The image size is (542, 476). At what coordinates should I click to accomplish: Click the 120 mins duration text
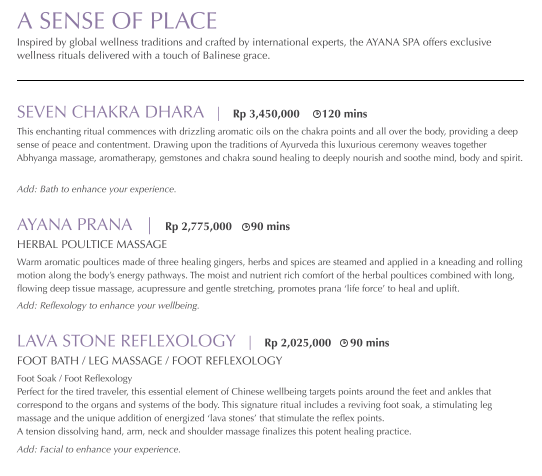[x=344, y=114]
